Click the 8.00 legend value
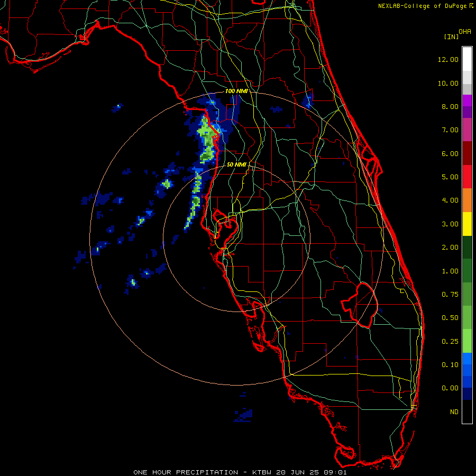Screen dimensions: 476x476 450,106
